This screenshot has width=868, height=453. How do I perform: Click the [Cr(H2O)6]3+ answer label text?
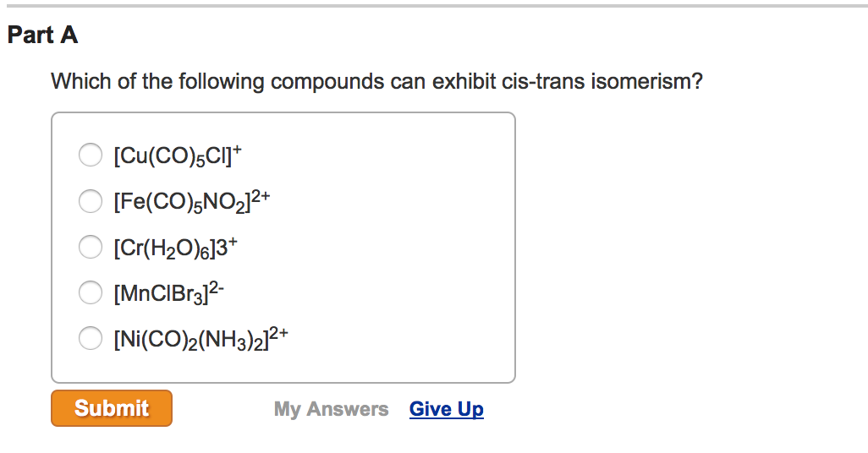(179, 247)
